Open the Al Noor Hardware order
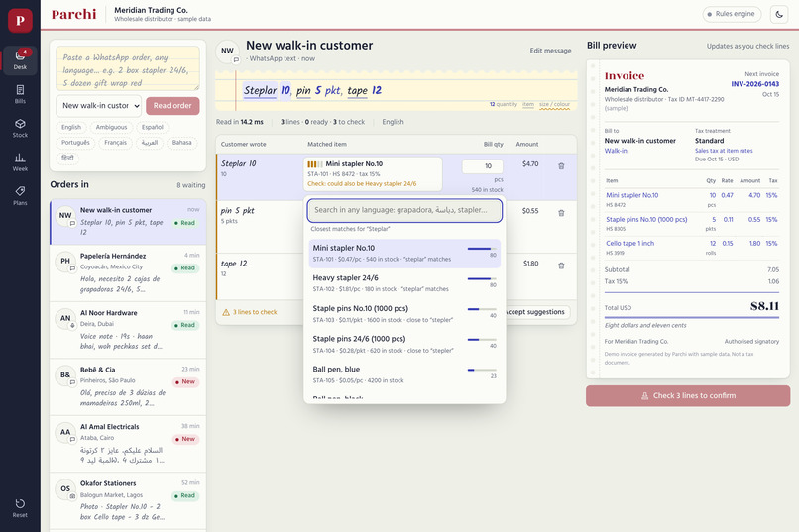Screen dimensions: 799x532 tap(128, 331)
